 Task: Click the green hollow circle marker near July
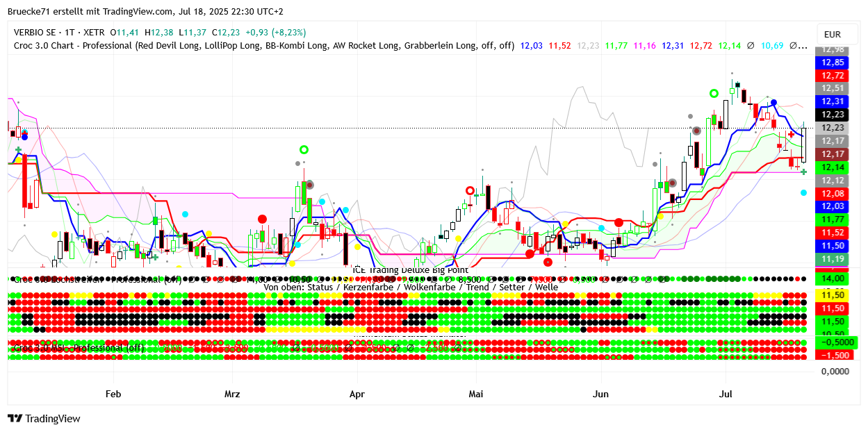[x=714, y=93]
